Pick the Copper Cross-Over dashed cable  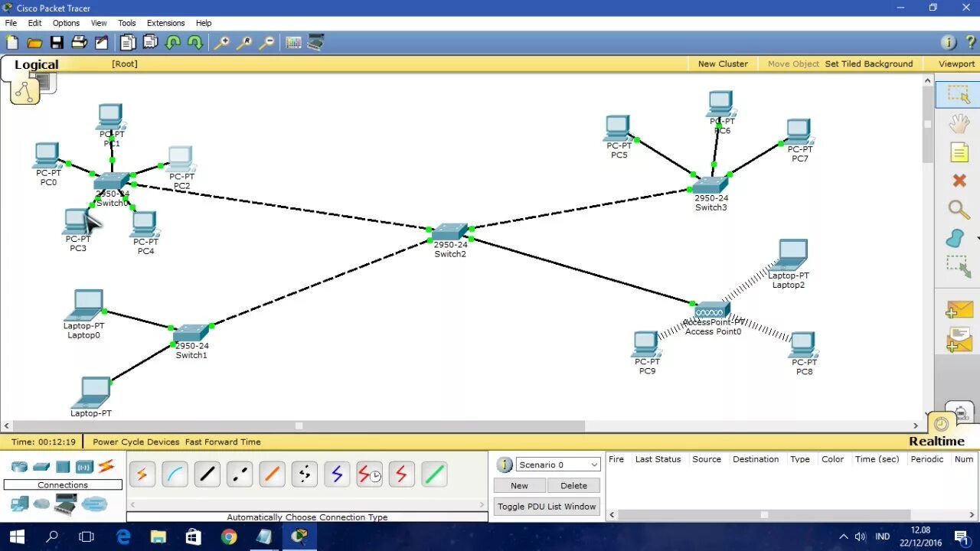(240, 474)
